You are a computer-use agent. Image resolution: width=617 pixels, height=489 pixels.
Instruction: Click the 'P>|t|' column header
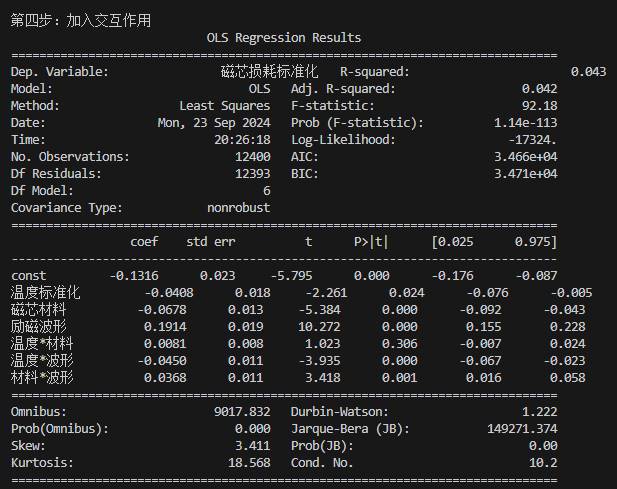tap(370, 241)
